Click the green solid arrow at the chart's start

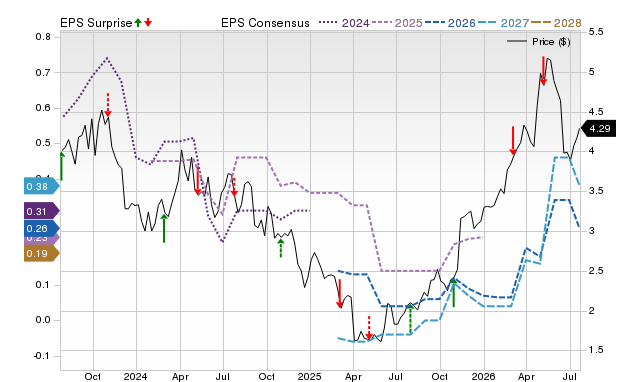[x=62, y=166]
